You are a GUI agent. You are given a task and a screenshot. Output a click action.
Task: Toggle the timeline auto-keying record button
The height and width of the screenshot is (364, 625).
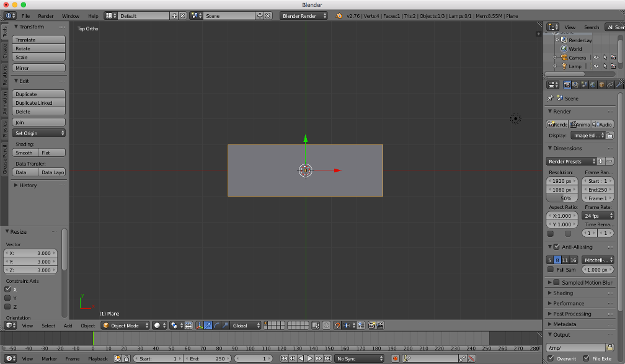395,358
